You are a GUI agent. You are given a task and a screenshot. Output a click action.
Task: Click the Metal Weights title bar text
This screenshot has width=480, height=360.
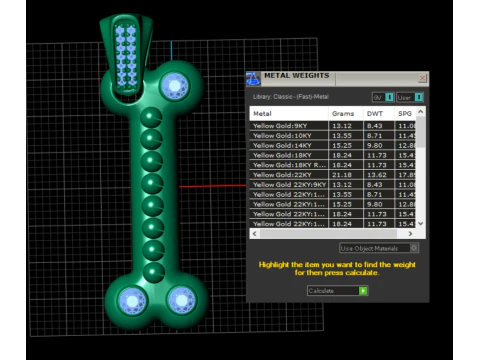pyautogui.click(x=297, y=76)
